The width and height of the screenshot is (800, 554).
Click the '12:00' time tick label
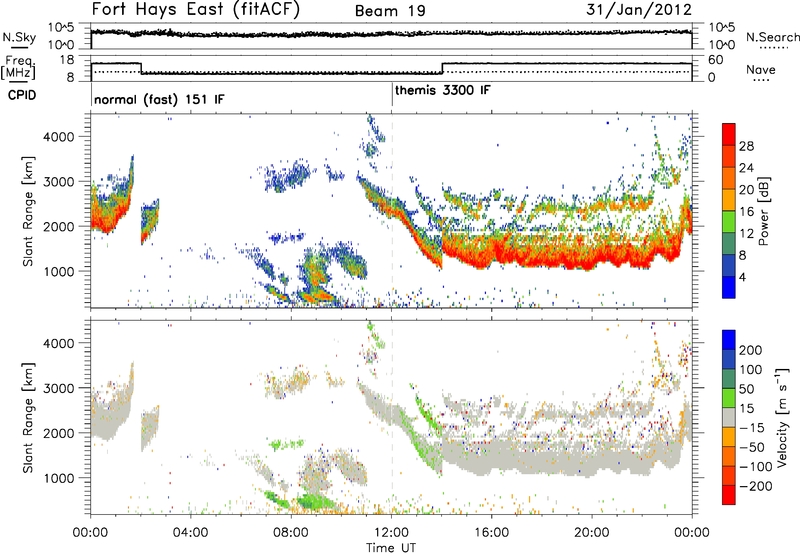(391, 533)
